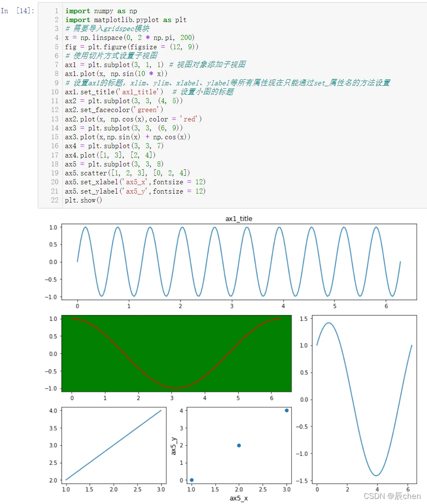Click the top-right scatter point

[287, 411]
